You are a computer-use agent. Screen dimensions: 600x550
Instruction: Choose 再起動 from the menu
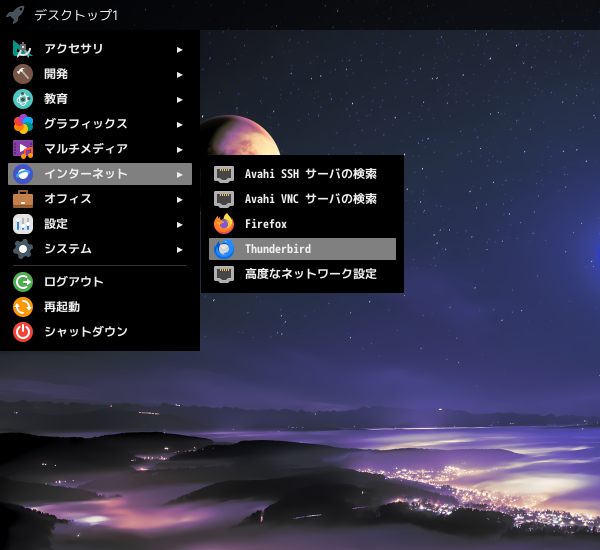point(100,307)
